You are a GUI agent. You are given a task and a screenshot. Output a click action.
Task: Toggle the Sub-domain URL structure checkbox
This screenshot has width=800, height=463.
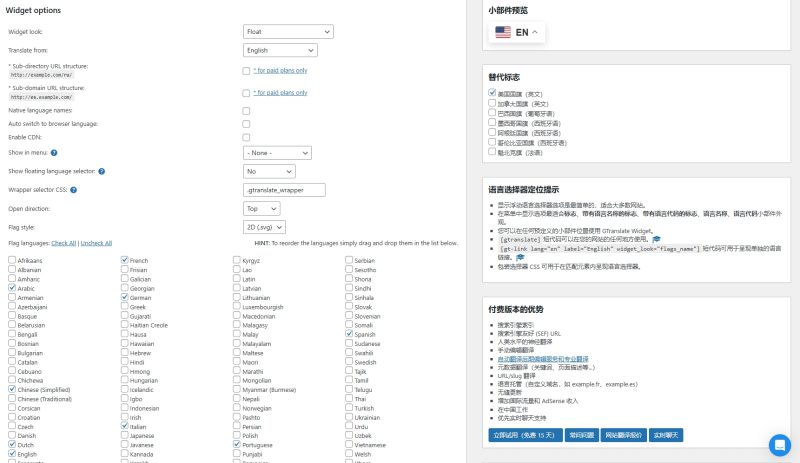click(x=246, y=93)
